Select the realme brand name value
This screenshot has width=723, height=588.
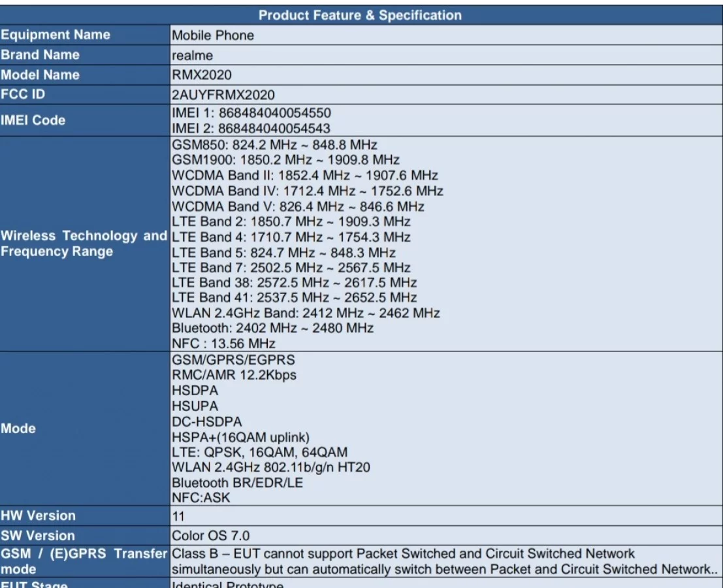pos(192,56)
